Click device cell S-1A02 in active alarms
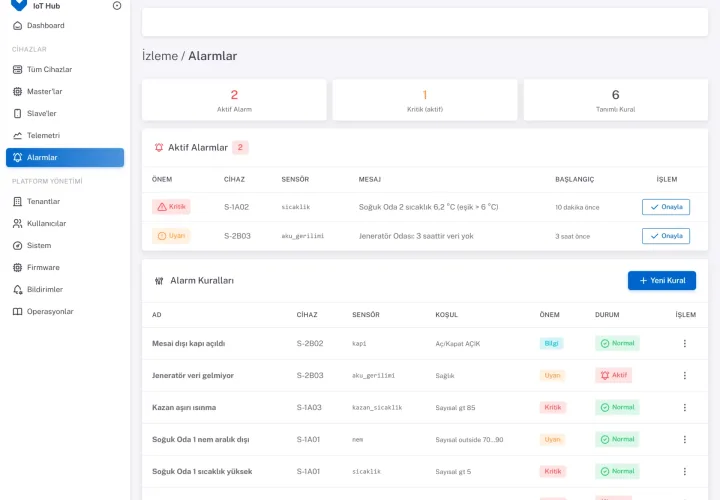Viewport: 720px width, 500px height. 236,207
